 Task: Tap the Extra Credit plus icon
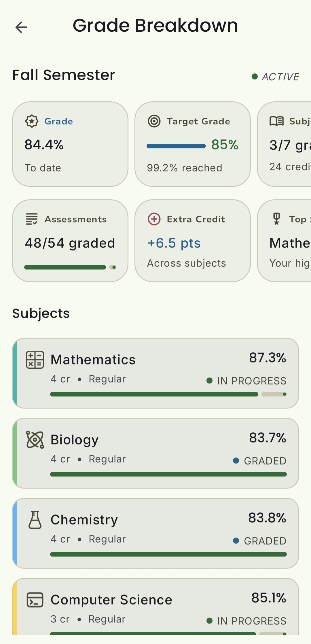tap(154, 219)
